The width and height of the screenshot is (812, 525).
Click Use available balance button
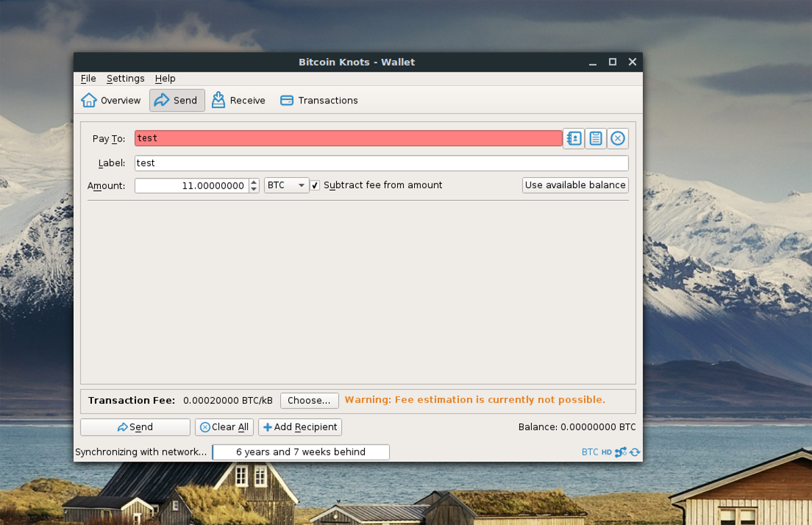(x=575, y=185)
